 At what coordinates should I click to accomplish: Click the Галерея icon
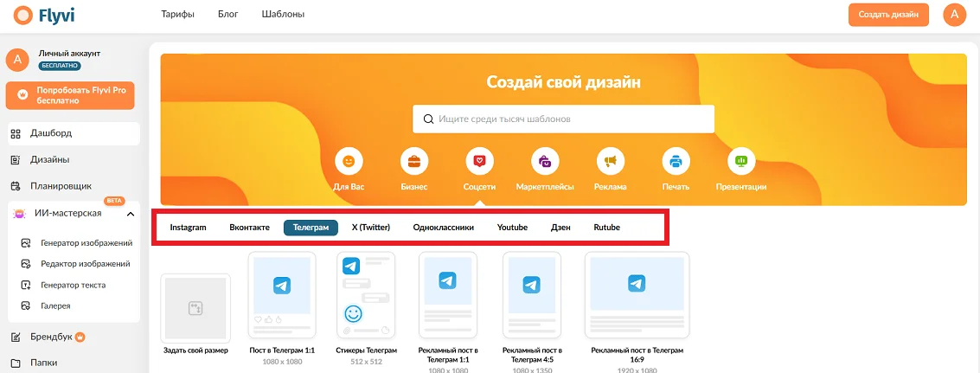[x=26, y=306]
